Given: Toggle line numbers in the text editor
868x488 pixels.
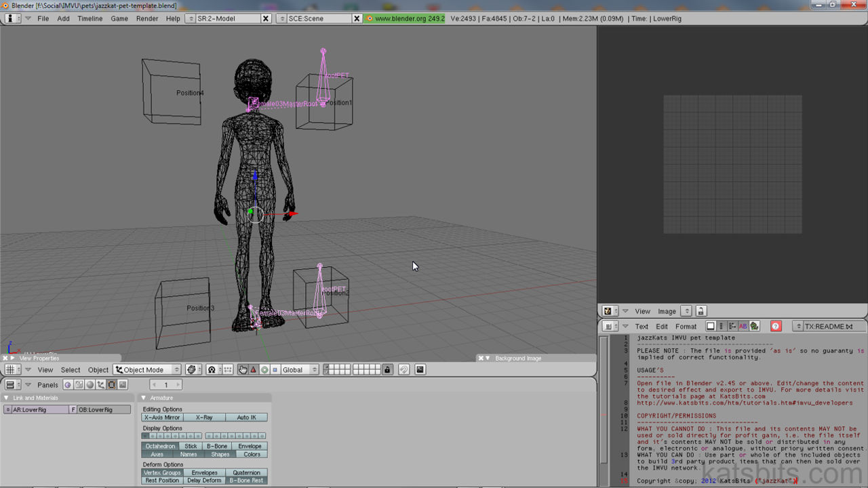Looking at the screenshot, I should pyautogui.click(x=721, y=326).
